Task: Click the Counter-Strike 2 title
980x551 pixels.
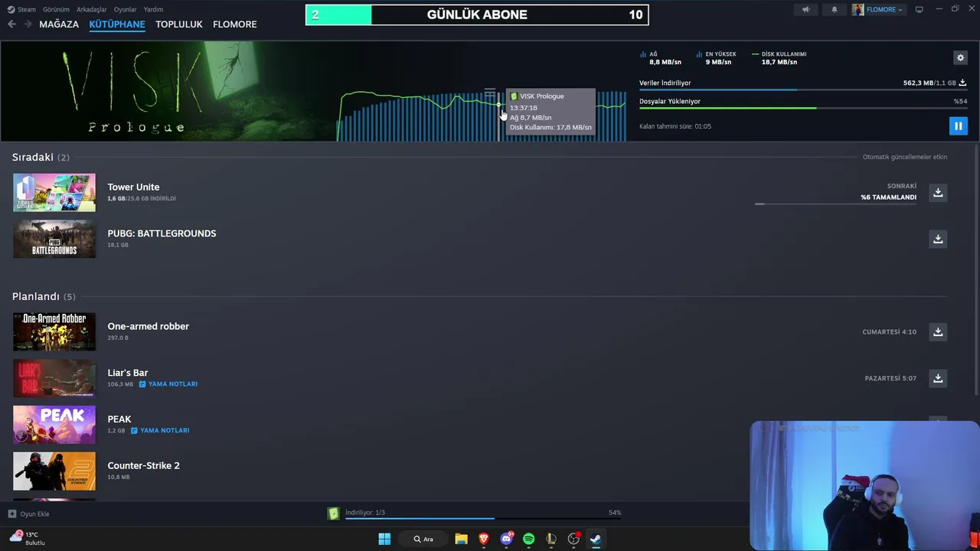Action: [x=143, y=465]
